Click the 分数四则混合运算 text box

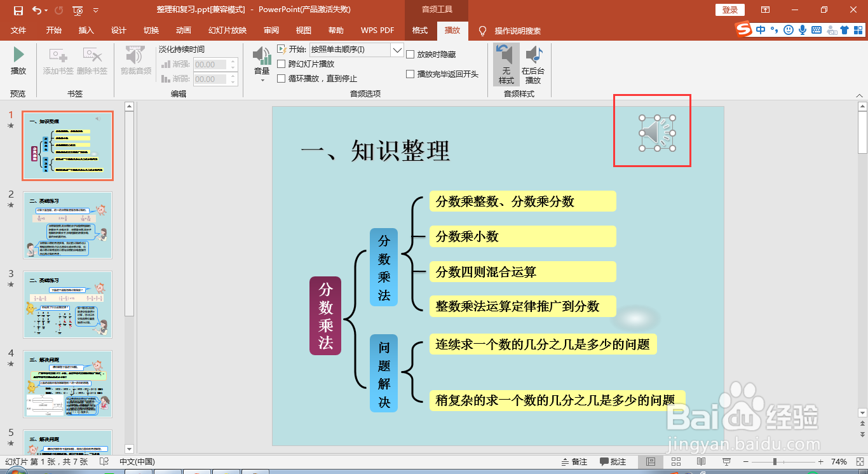pyautogui.click(x=522, y=272)
